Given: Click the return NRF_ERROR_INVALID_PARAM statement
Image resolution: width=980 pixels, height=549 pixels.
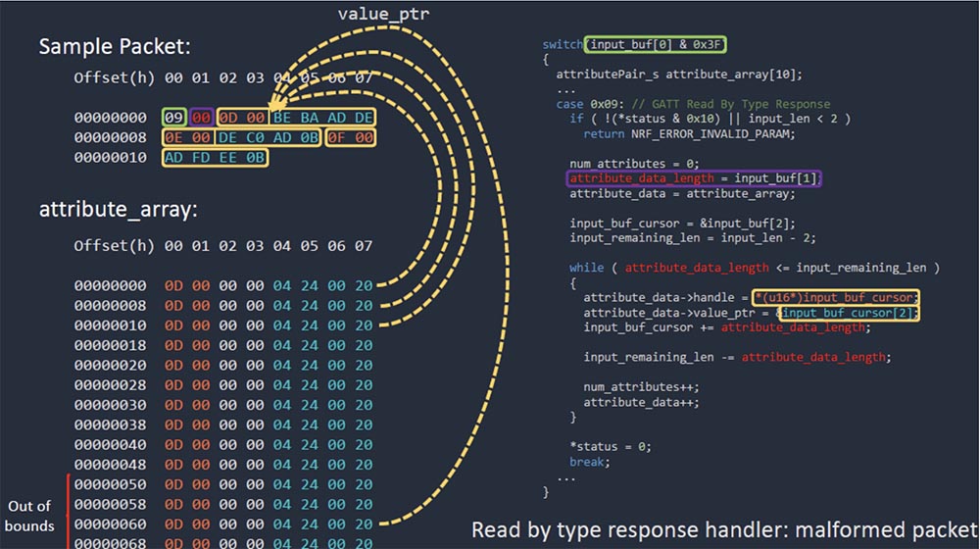Looking at the screenshot, I should pyautogui.click(x=689, y=133).
